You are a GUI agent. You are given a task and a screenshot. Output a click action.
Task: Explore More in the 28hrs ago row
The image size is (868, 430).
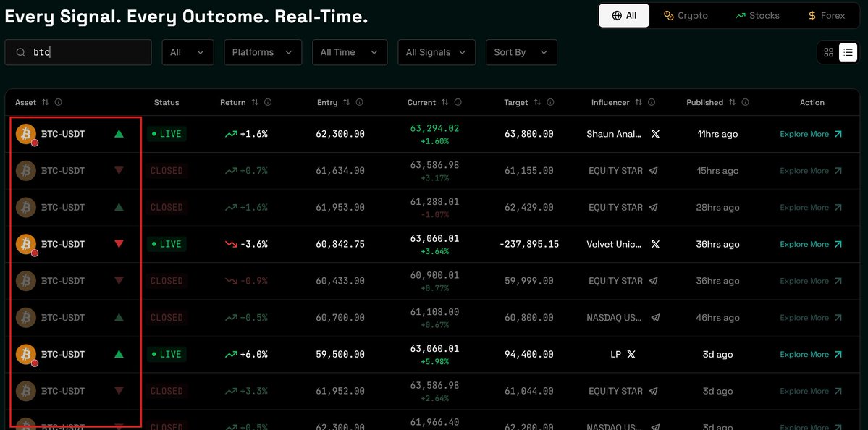[x=811, y=208]
